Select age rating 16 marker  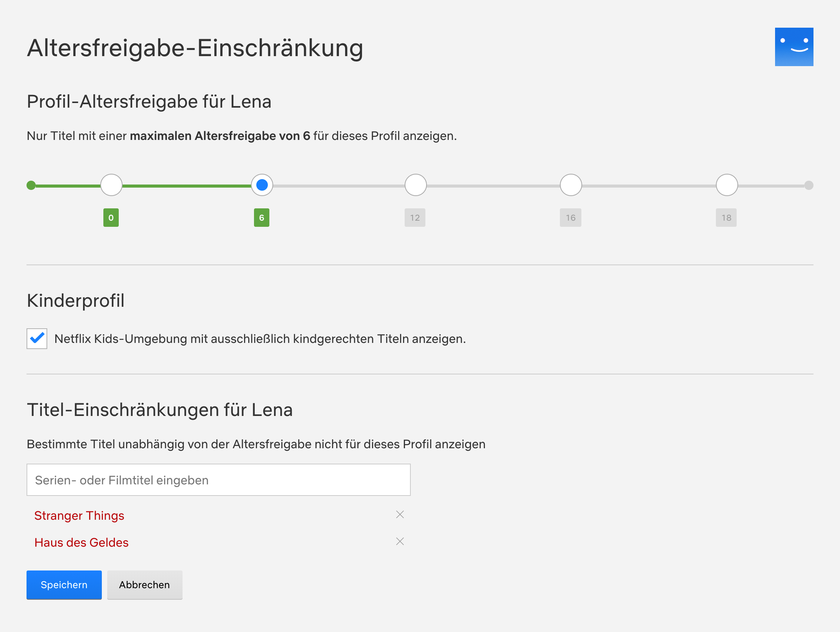pos(571,185)
